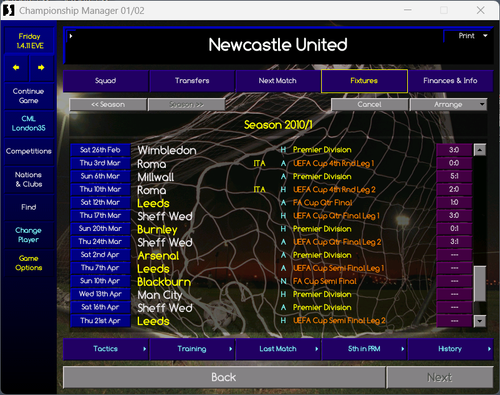The image size is (500, 395).
Task: Open the Next Match tab
Action: [x=278, y=81]
